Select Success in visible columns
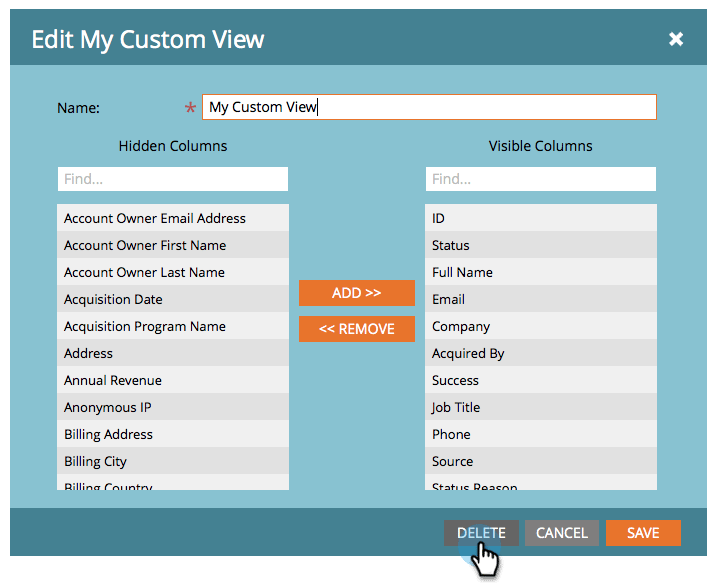Viewport: 716px width, 584px height. pos(541,379)
